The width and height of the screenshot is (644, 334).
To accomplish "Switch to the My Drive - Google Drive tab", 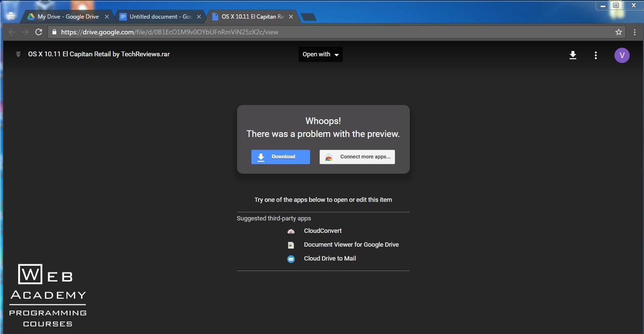I will 68,17.
